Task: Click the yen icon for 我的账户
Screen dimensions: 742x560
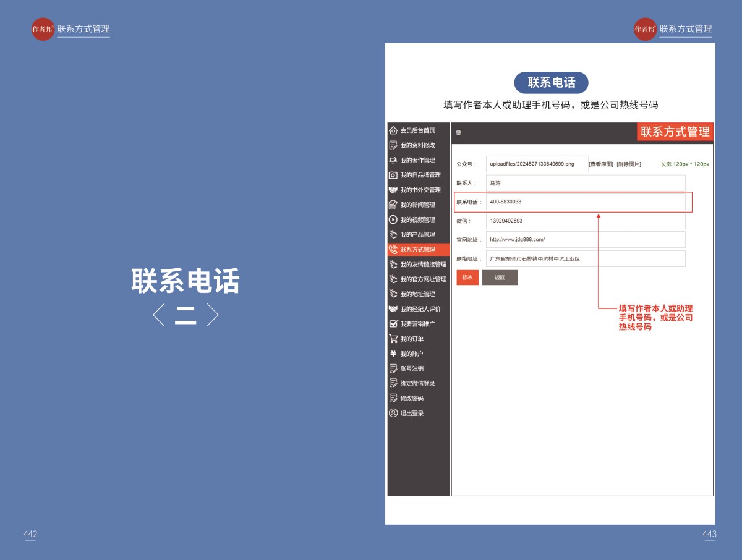Action: coord(393,354)
